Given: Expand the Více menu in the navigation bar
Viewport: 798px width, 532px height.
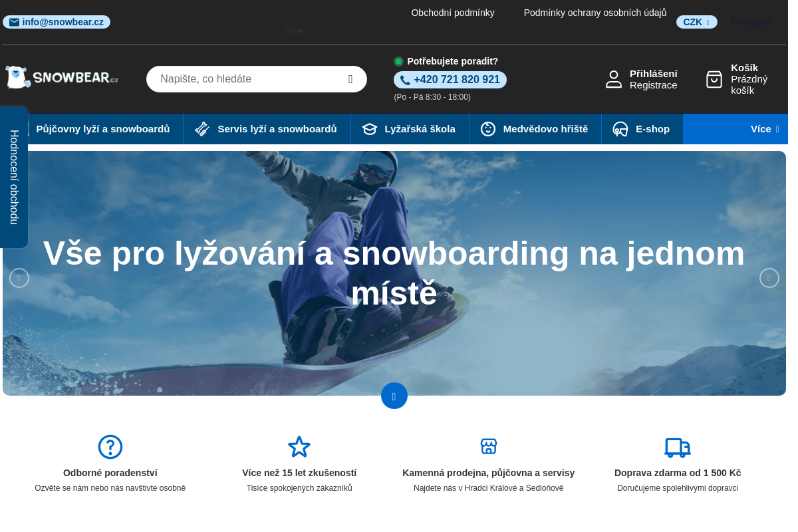Looking at the screenshot, I should tap(765, 129).
